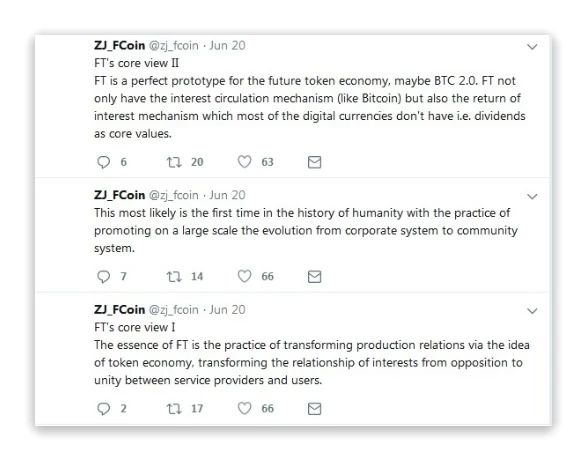The width and height of the screenshot is (587, 461).
Task: Retweet the history of humanity tweet
Action: pos(174,276)
